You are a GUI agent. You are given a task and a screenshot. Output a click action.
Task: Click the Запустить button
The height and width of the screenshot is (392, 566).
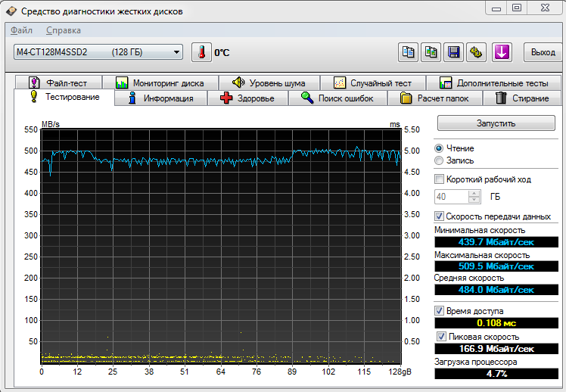496,123
